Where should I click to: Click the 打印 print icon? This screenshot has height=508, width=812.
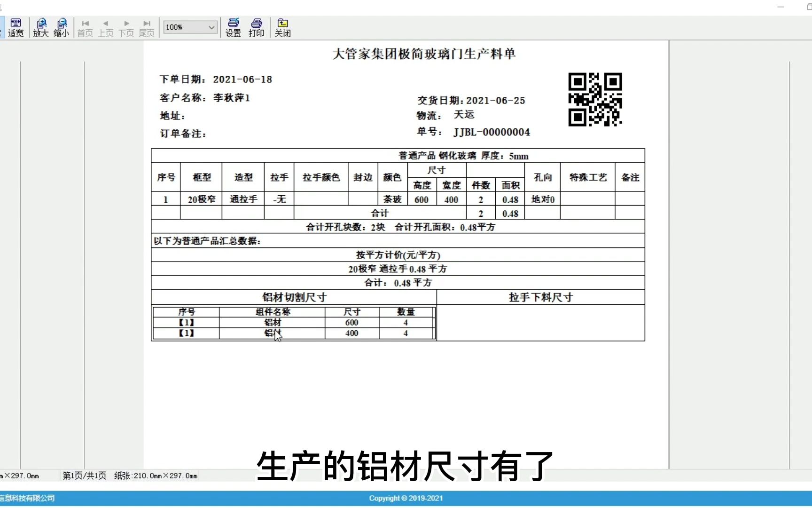point(257,28)
